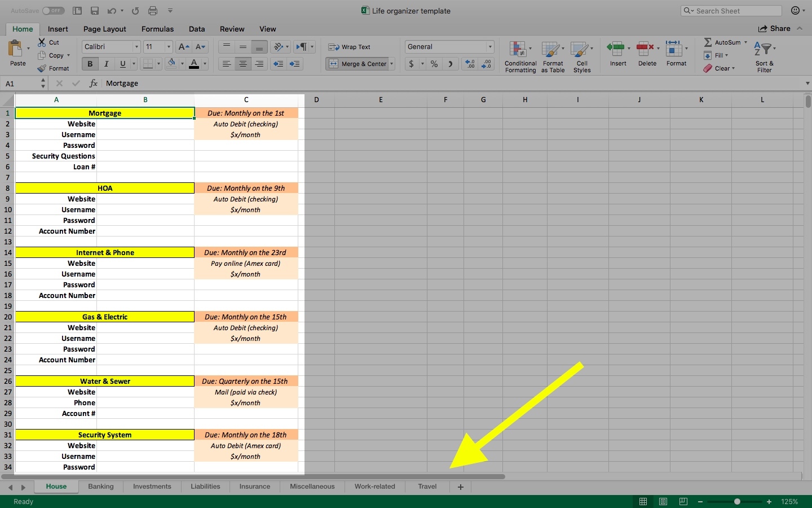This screenshot has height=508, width=812.
Task: Open the font name Calibri dropdown
Action: 136,47
